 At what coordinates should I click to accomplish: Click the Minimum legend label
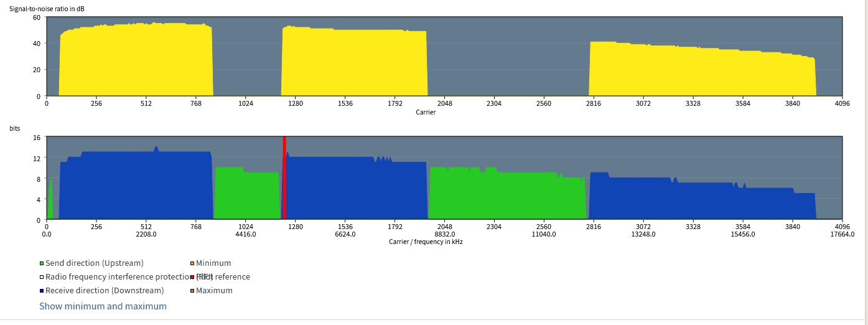pyautogui.click(x=213, y=263)
